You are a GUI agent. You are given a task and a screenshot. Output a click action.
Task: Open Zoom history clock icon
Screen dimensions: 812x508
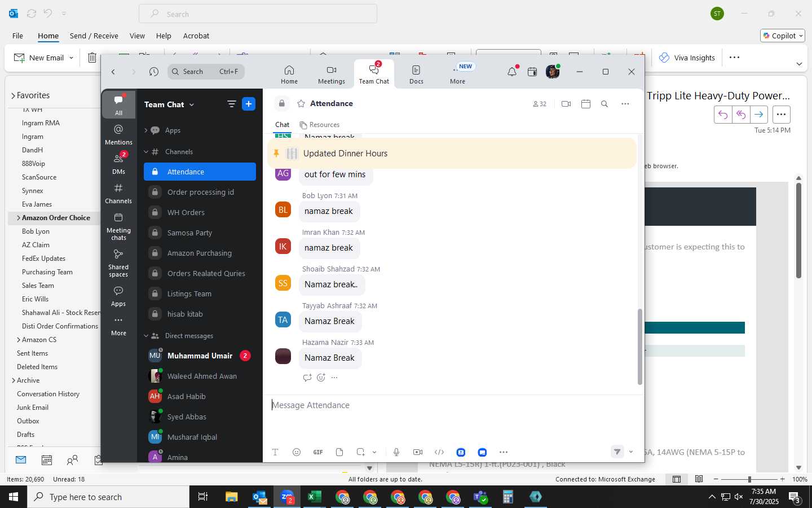click(x=154, y=72)
